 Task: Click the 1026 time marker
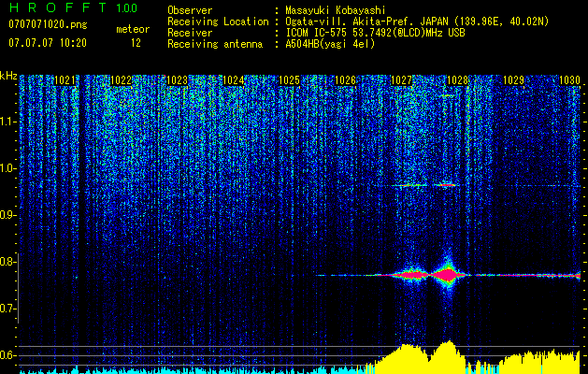pos(345,80)
